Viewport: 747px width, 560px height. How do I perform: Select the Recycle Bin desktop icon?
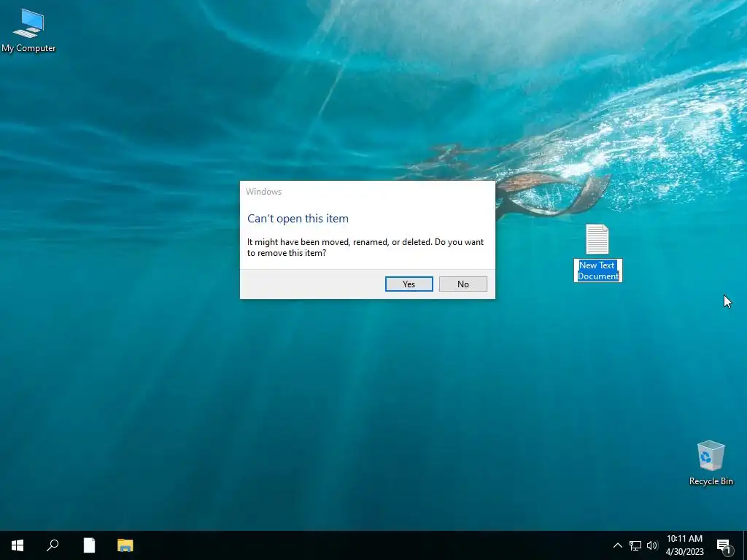click(x=711, y=463)
